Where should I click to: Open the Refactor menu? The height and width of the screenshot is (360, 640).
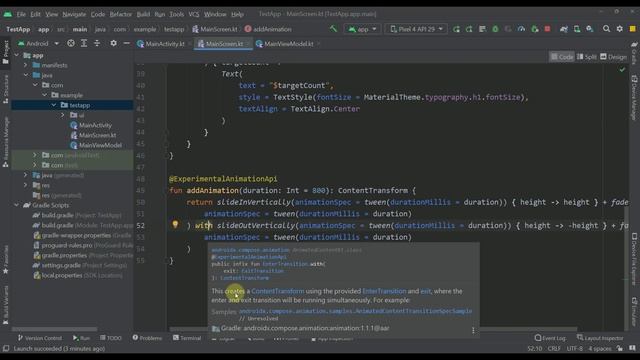point(120,14)
